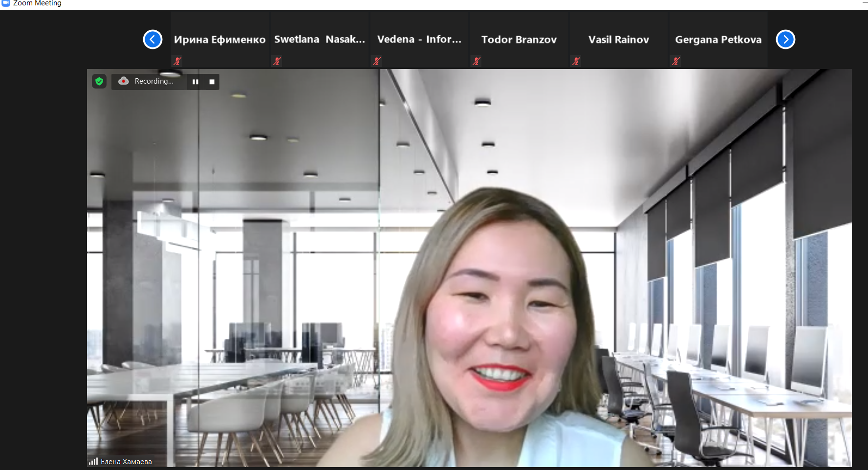The height and width of the screenshot is (470, 868).
Task: Stop the cloud recording
Action: click(x=212, y=82)
